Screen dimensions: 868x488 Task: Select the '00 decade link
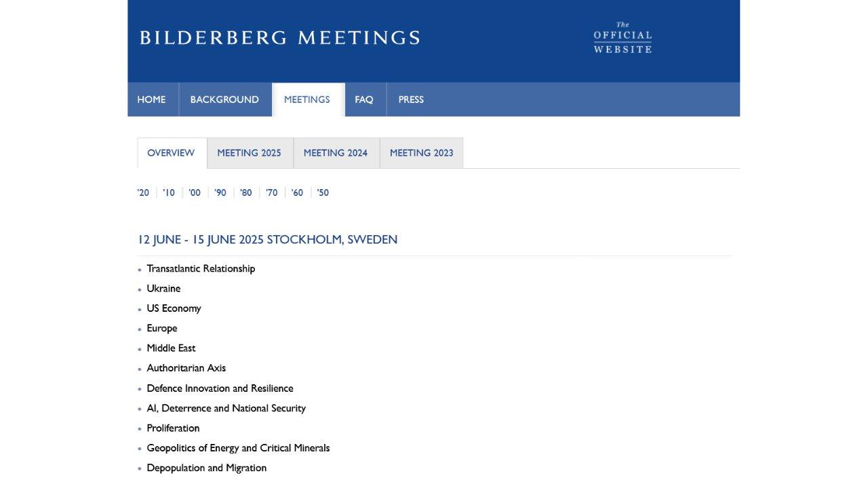(x=195, y=192)
